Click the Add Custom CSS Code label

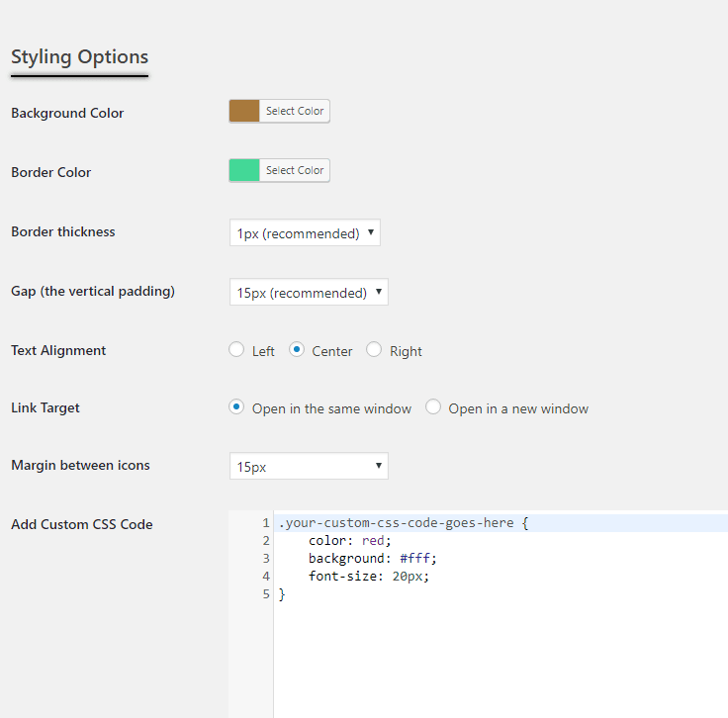[x=82, y=524]
